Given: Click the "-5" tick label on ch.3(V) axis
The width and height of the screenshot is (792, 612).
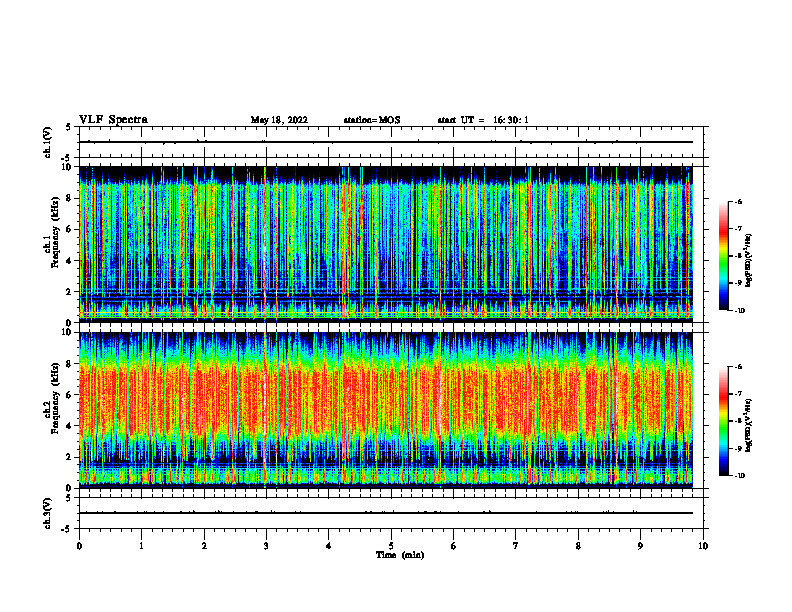Looking at the screenshot, I should click(66, 529).
